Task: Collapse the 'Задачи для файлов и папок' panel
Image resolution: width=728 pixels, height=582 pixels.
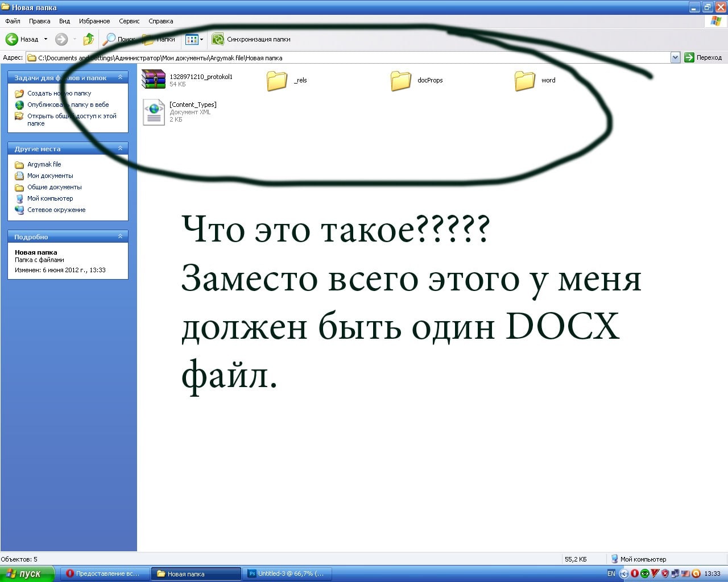Action: (120, 77)
